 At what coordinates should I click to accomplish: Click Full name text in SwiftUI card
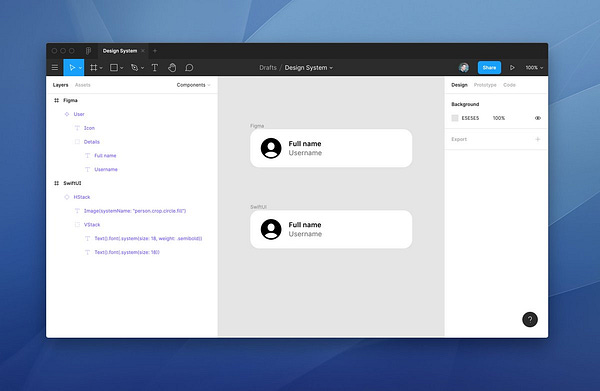305,225
